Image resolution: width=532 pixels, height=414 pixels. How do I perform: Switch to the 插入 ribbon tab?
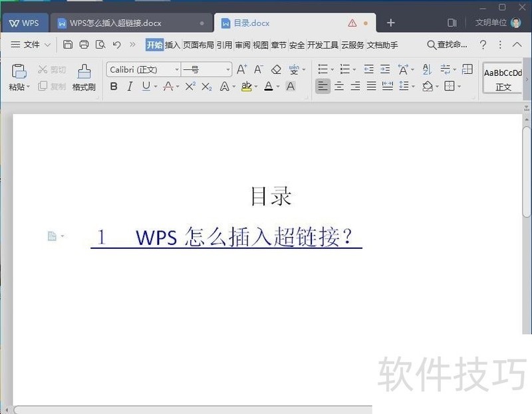click(x=174, y=45)
